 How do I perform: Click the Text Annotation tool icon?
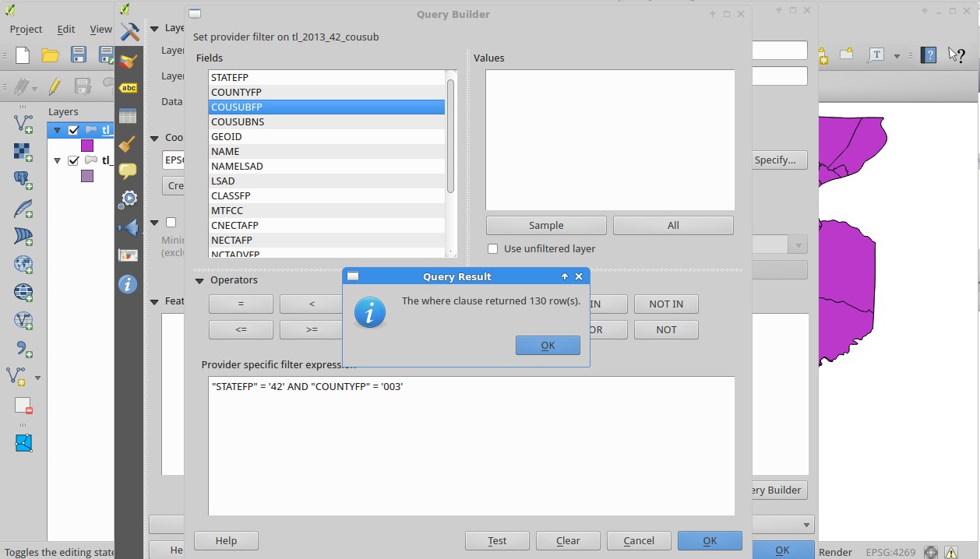point(877,55)
